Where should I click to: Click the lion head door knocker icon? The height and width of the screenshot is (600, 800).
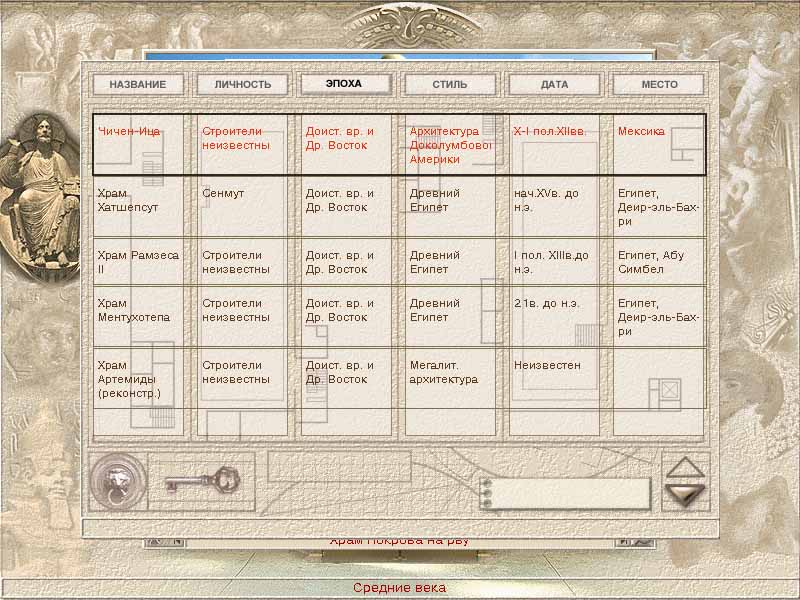pyautogui.click(x=118, y=480)
